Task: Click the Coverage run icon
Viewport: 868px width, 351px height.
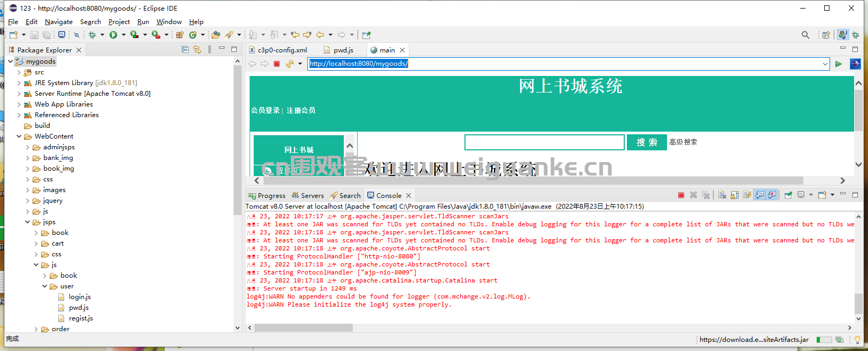Action: click(134, 35)
